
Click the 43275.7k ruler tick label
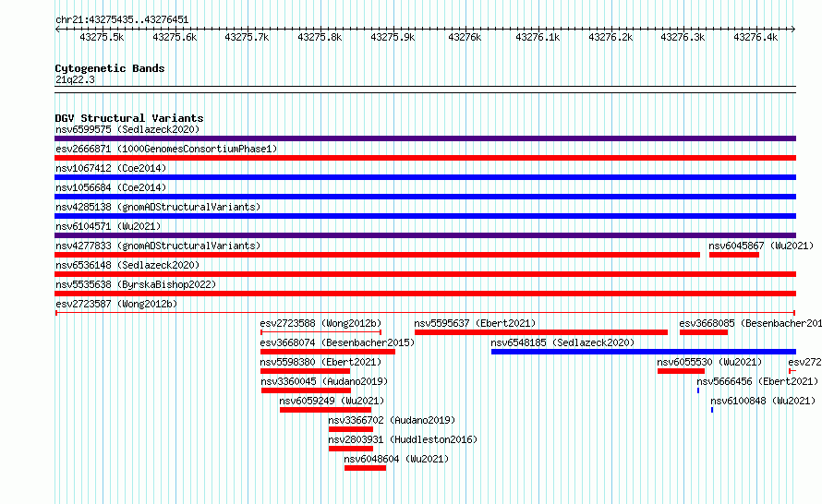point(247,37)
